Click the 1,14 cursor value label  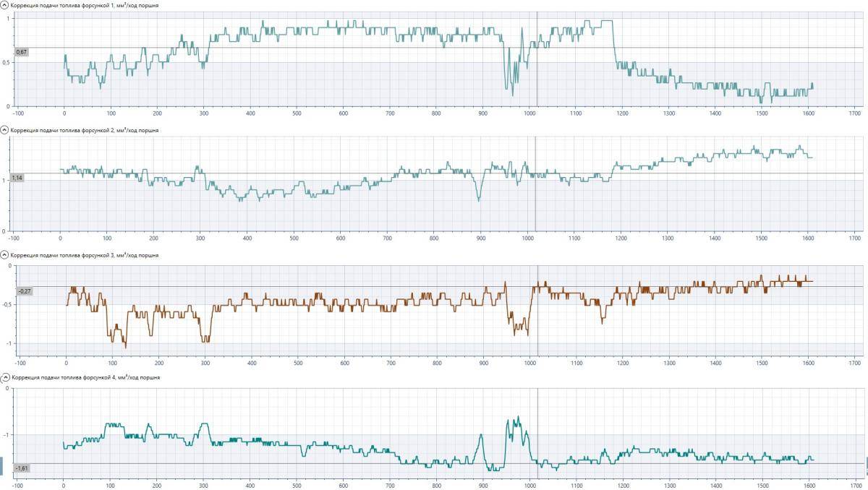click(17, 178)
